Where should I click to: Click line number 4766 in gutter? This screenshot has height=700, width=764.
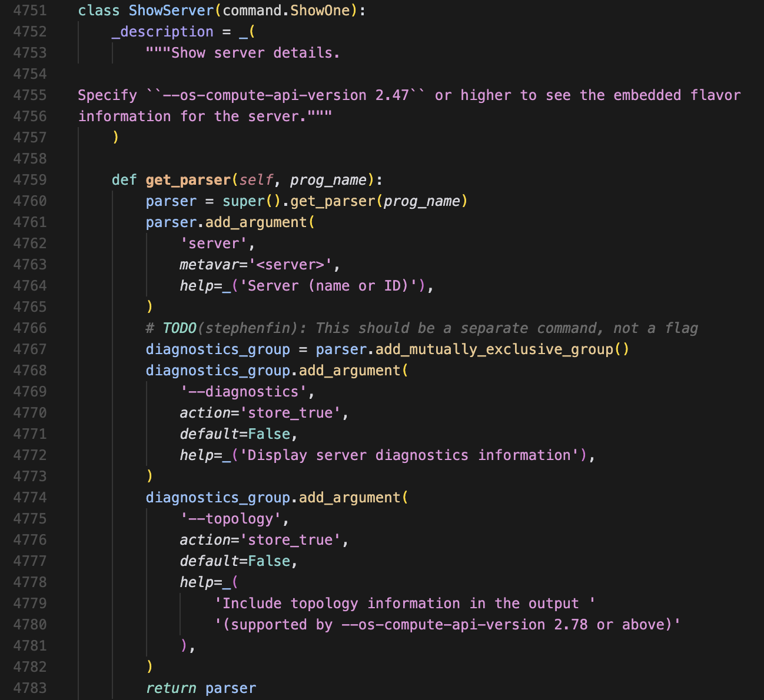[x=29, y=328]
